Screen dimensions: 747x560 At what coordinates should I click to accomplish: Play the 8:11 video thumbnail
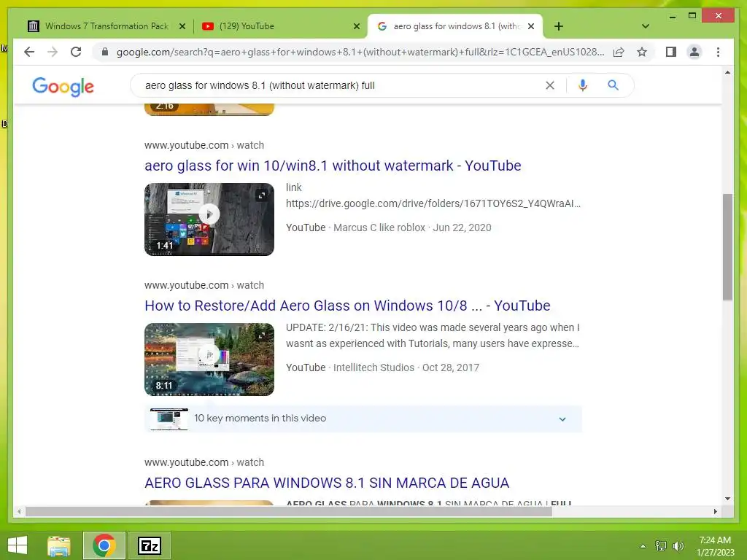tap(209, 359)
